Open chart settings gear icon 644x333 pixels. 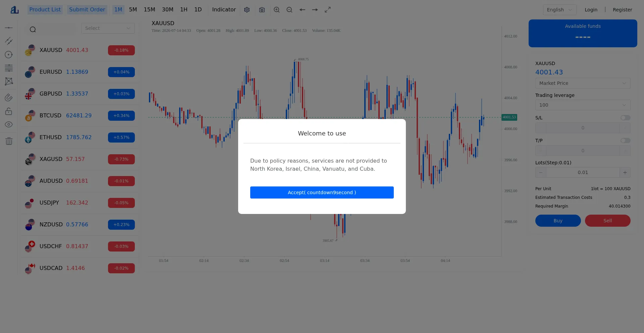(247, 10)
